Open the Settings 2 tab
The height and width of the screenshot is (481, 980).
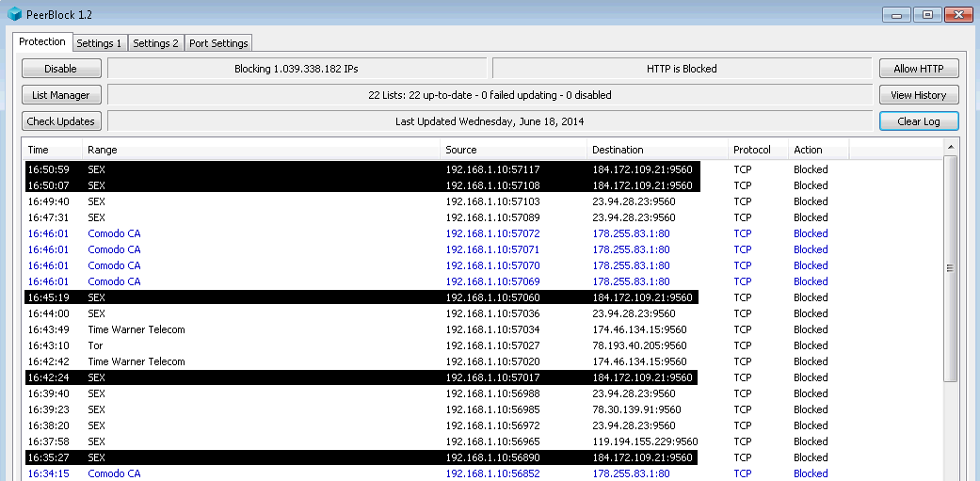[155, 43]
